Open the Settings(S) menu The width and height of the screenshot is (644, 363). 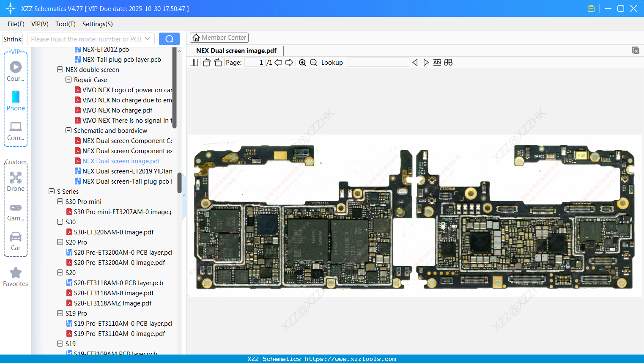click(x=97, y=24)
